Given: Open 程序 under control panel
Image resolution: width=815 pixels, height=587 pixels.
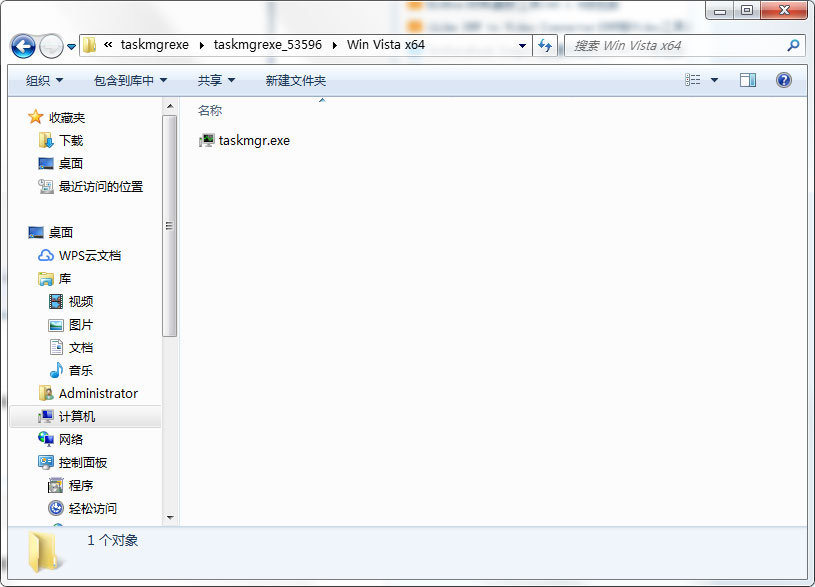Looking at the screenshot, I should pyautogui.click(x=81, y=486).
